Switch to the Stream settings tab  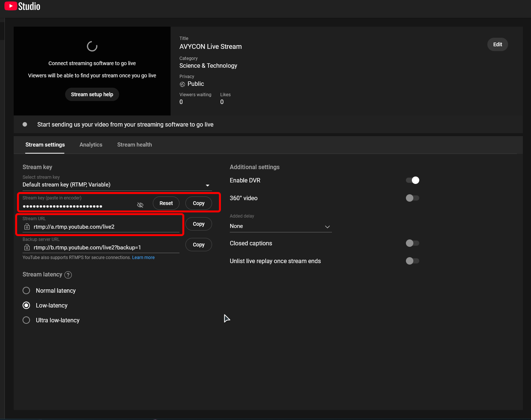pyautogui.click(x=45, y=145)
